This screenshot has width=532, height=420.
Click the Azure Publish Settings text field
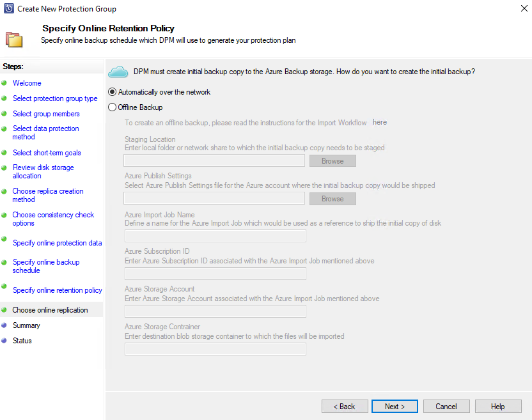point(214,198)
